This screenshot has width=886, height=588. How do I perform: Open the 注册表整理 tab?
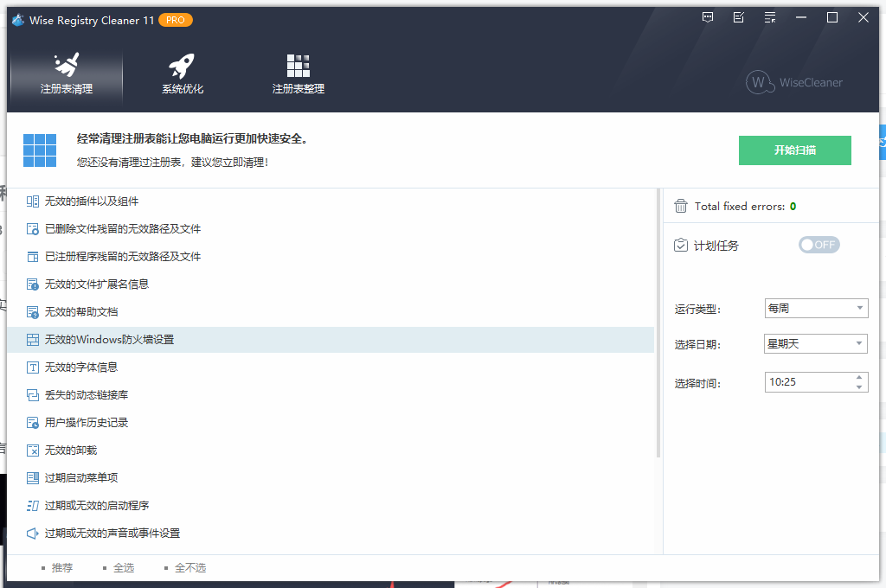click(298, 74)
